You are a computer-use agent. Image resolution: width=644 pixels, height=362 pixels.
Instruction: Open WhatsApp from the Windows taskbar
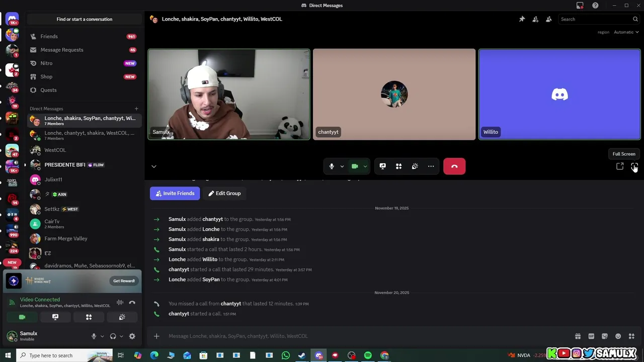pos(286,355)
